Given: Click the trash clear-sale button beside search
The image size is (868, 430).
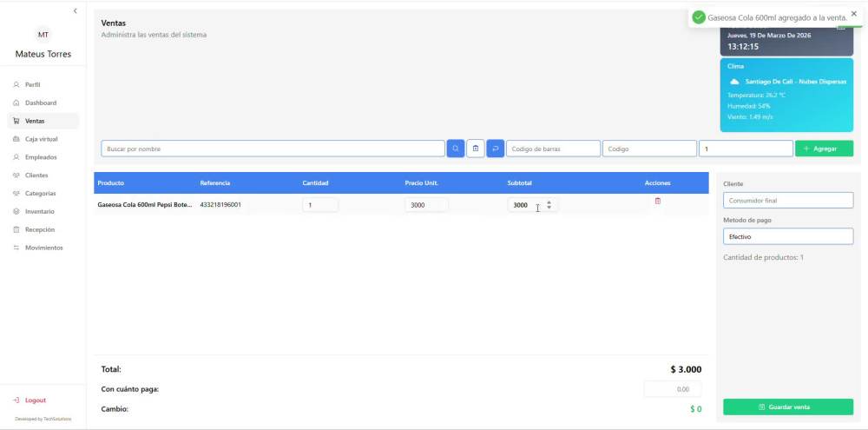Looking at the screenshot, I should (476, 149).
